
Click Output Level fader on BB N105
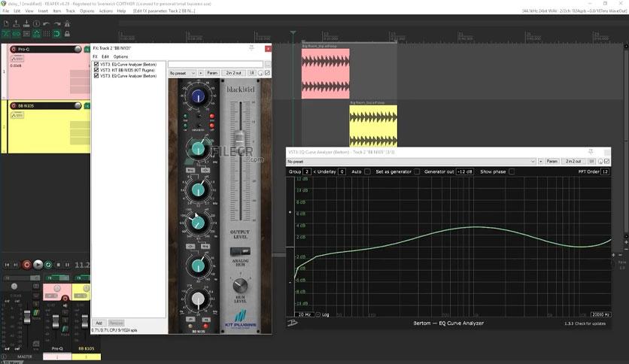[239, 138]
